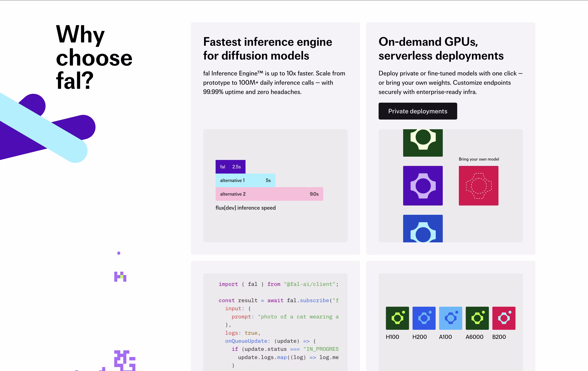
Task: Click the import fal code line
Action: tap(278, 284)
